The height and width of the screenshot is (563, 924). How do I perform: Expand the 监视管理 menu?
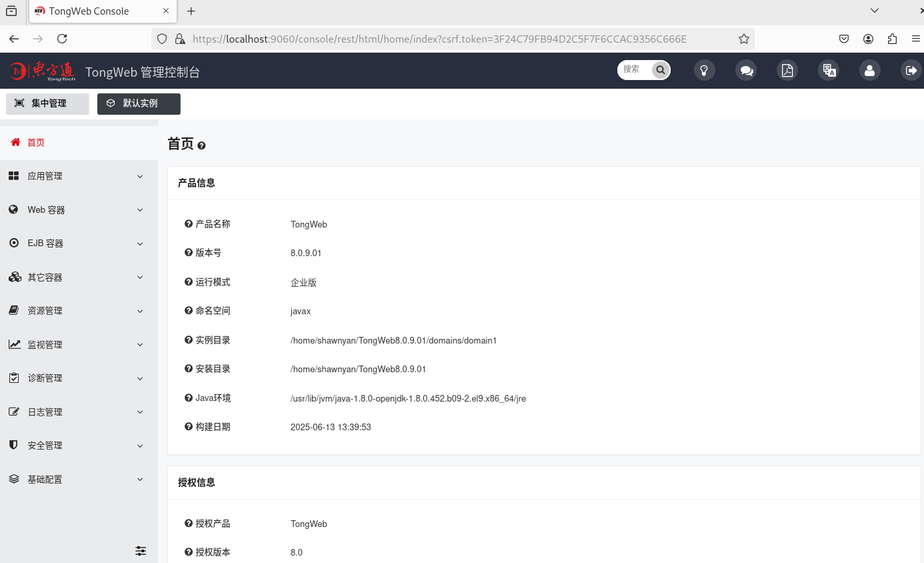coord(79,345)
